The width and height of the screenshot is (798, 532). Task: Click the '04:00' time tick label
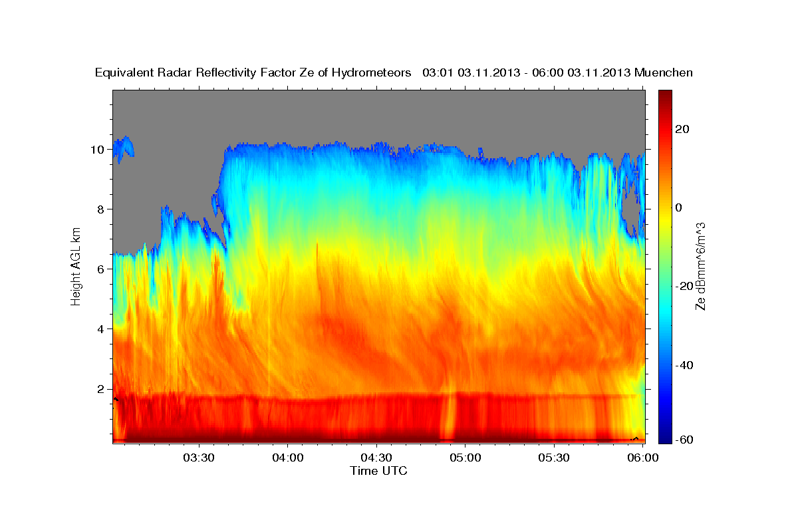pyautogui.click(x=287, y=458)
